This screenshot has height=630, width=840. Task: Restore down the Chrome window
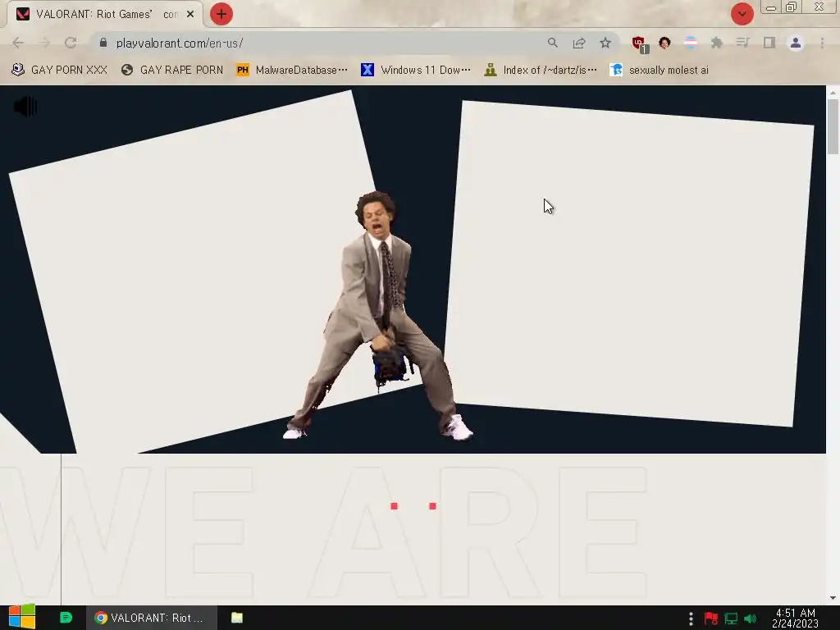pos(791,7)
